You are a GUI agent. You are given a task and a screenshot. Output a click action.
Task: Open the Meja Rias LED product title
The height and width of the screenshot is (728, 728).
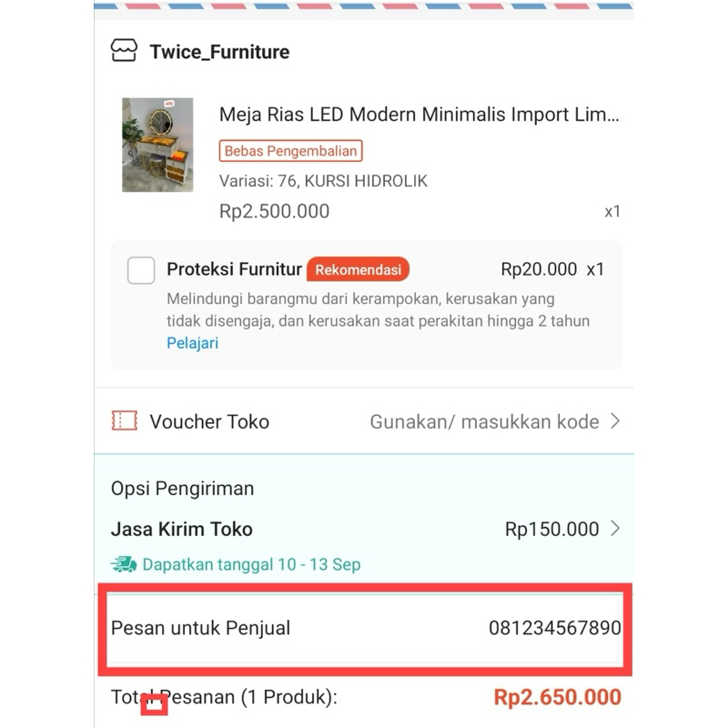pos(419,116)
